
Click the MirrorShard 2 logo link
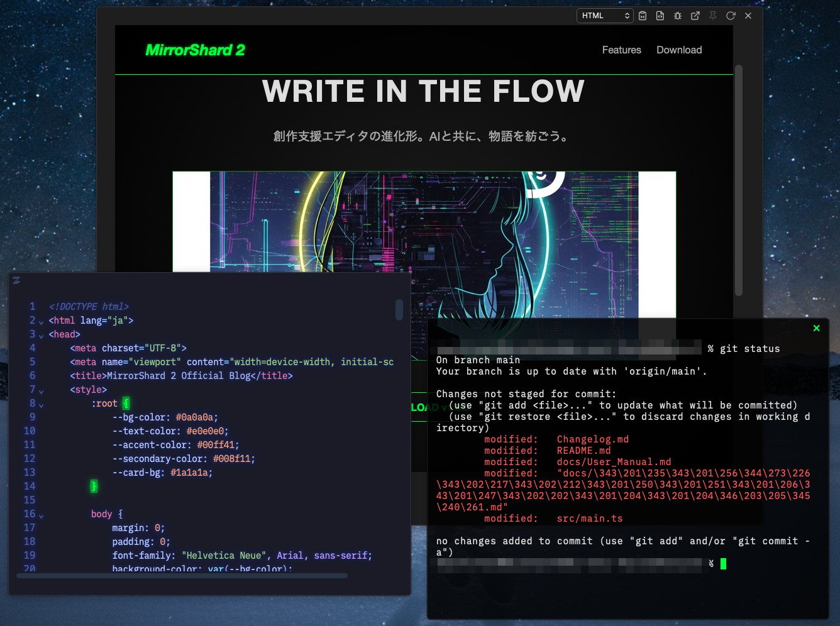pos(195,50)
